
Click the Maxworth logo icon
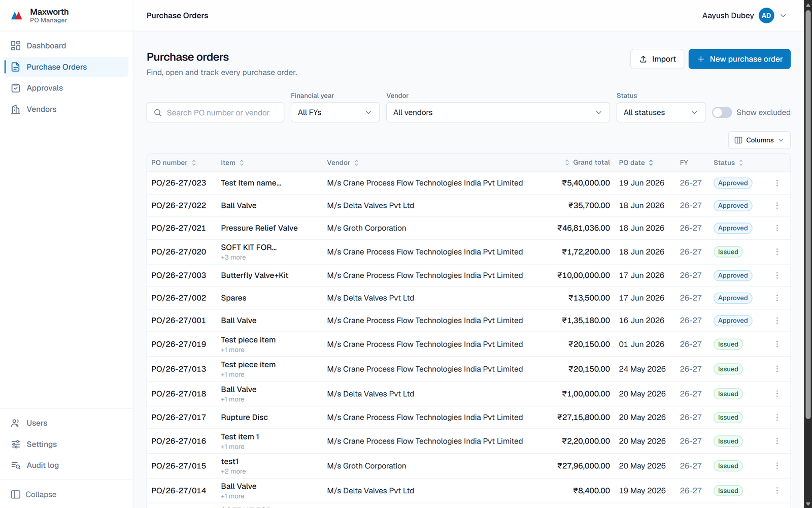17,16
